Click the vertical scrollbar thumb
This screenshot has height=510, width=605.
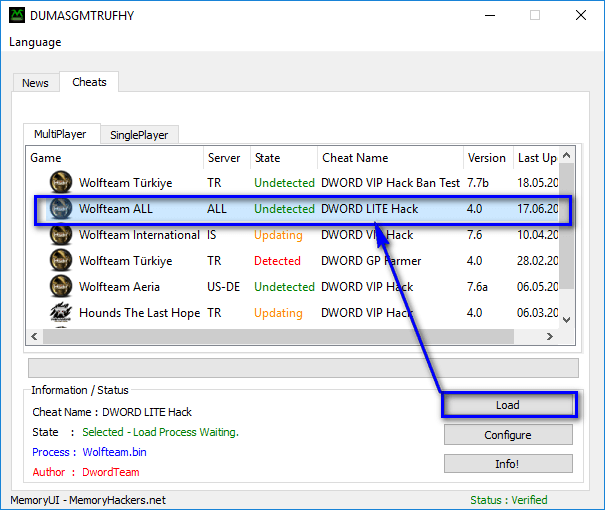pos(566,226)
